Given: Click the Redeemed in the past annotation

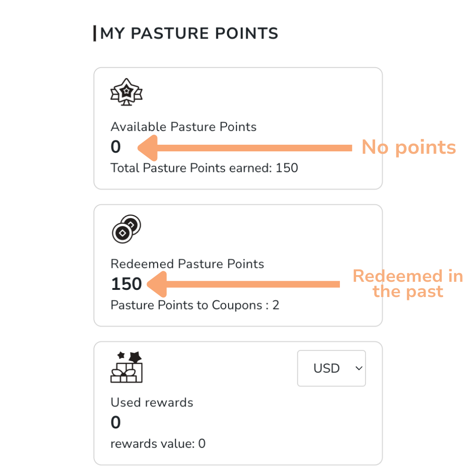Looking at the screenshot, I should 407,283.
